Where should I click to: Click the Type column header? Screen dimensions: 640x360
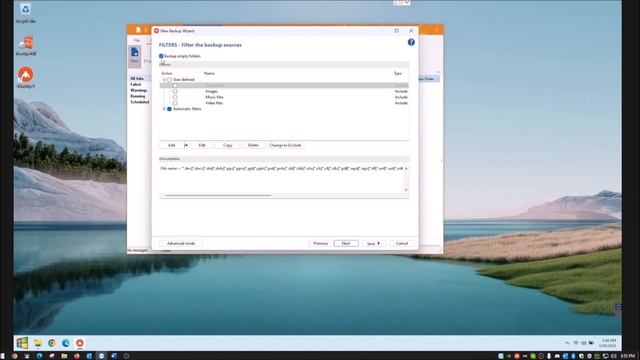tap(398, 73)
